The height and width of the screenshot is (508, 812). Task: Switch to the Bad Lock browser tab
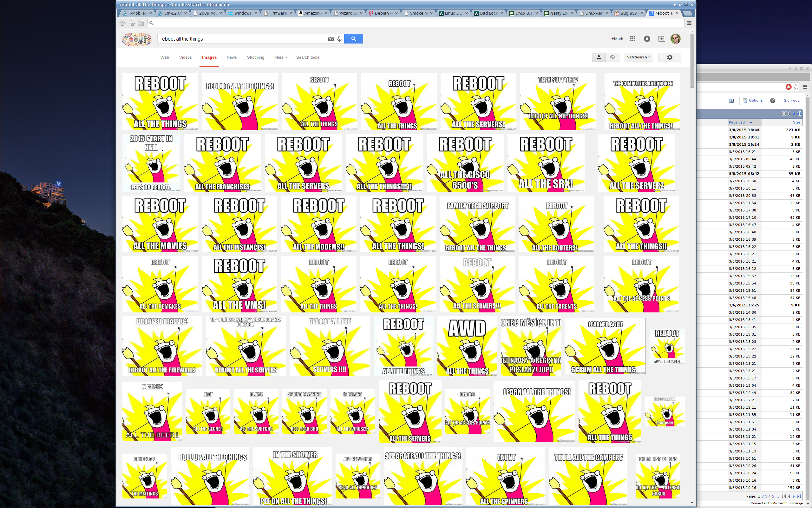488,13
